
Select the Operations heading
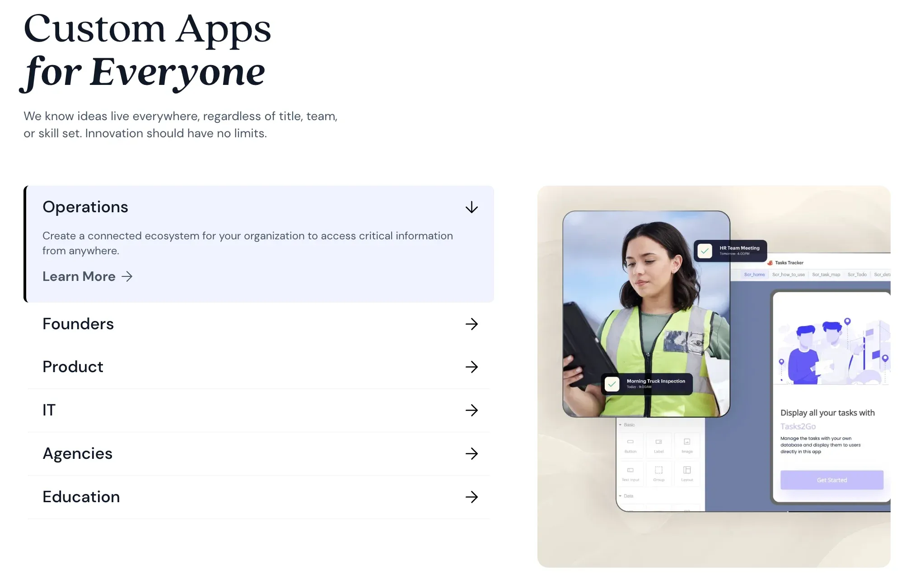tap(85, 207)
